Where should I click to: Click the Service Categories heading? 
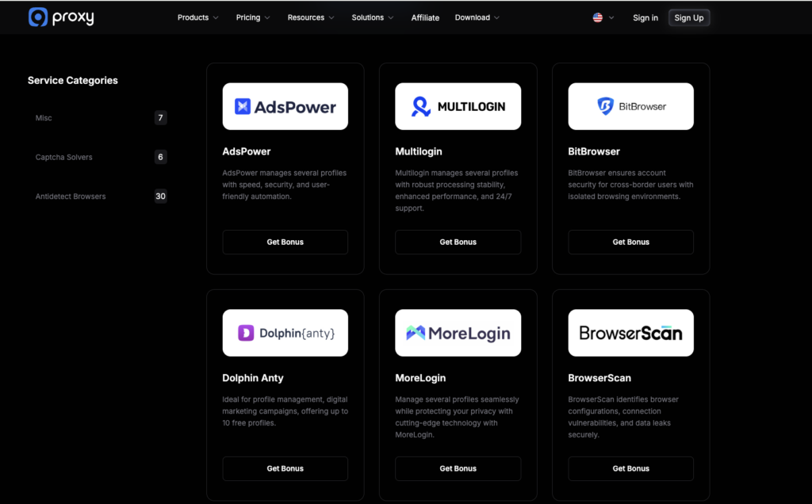click(x=72, y=80)
